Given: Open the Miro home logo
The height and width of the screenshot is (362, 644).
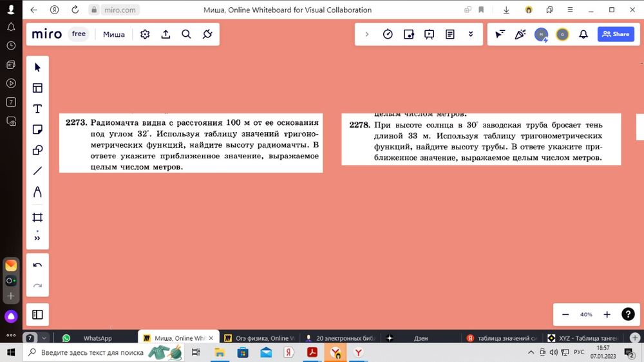Looking at the screenshot, I should (47, 34).
